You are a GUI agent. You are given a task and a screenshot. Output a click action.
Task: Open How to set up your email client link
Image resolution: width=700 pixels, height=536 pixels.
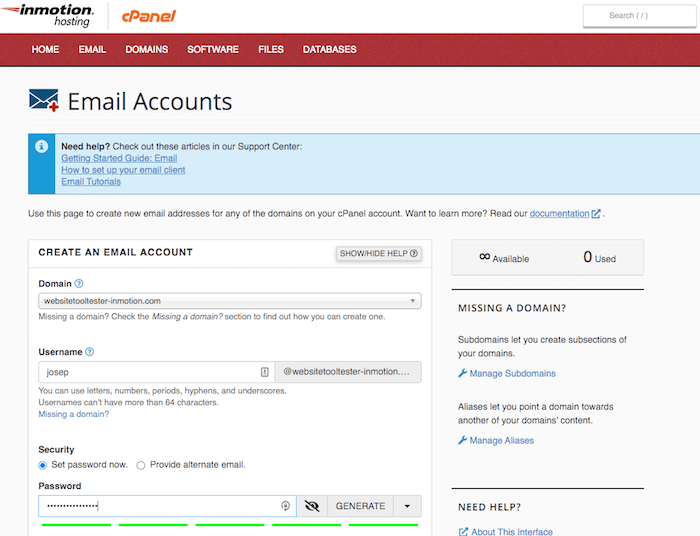(123, 170)
